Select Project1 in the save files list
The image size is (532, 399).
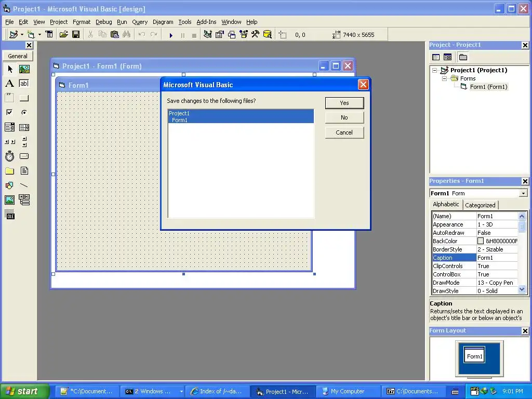(x=241, y=113)
